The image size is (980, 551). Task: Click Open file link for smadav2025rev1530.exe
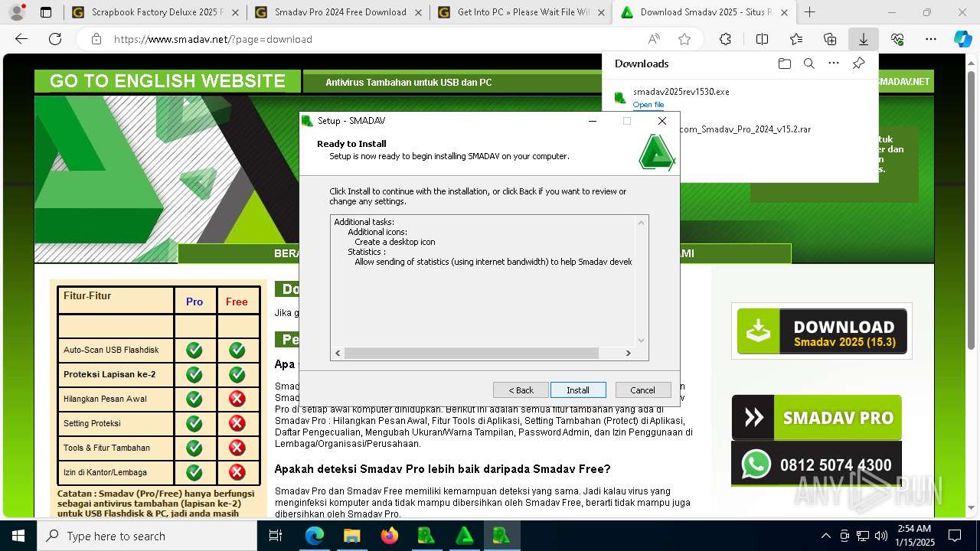point(648,105)
